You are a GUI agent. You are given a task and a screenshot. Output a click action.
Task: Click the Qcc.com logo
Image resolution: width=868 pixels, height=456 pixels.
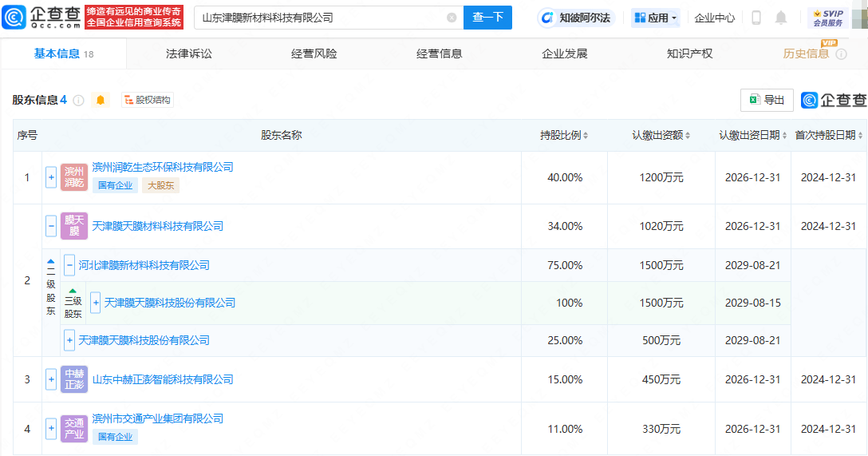click(x=41, y=18)
